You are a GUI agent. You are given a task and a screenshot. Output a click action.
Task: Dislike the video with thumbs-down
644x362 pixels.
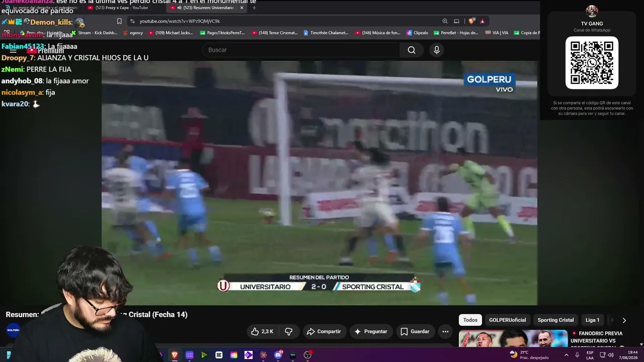[289, 331]
